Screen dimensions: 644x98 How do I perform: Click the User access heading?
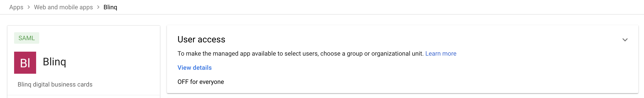coord(201,39)
